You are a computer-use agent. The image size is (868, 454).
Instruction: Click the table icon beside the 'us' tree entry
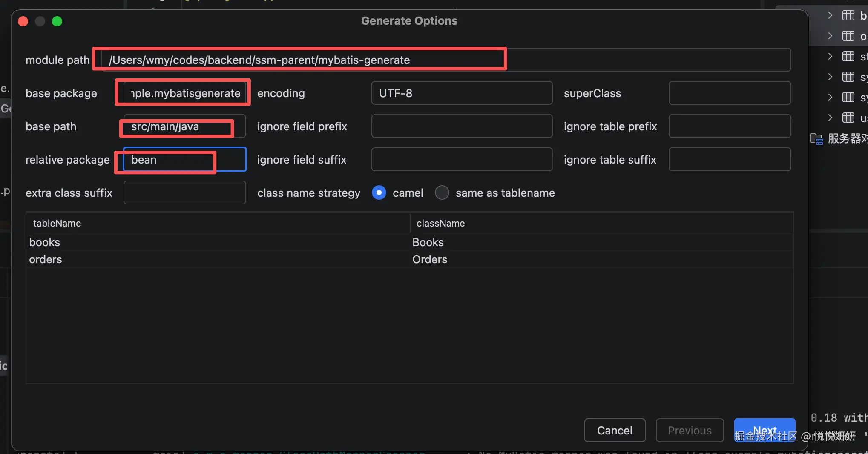pyautogui.click(x=848, y=118)
